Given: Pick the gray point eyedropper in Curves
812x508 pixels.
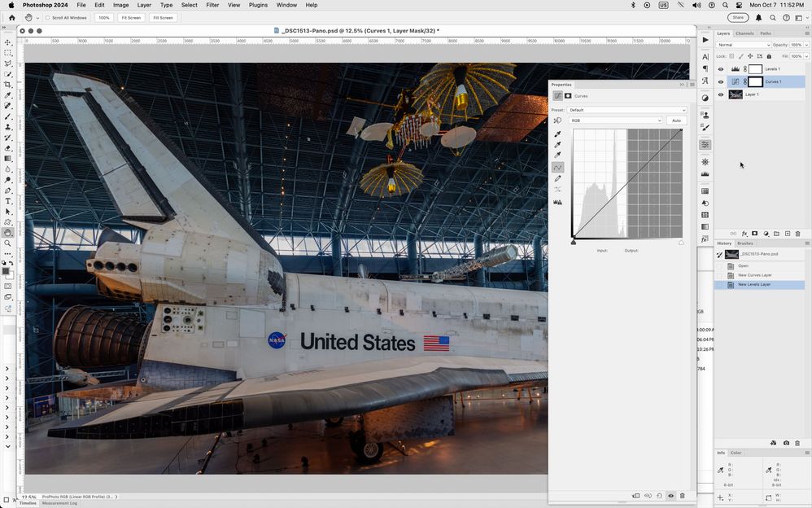Looking at the screenshot, I should 557,145.
